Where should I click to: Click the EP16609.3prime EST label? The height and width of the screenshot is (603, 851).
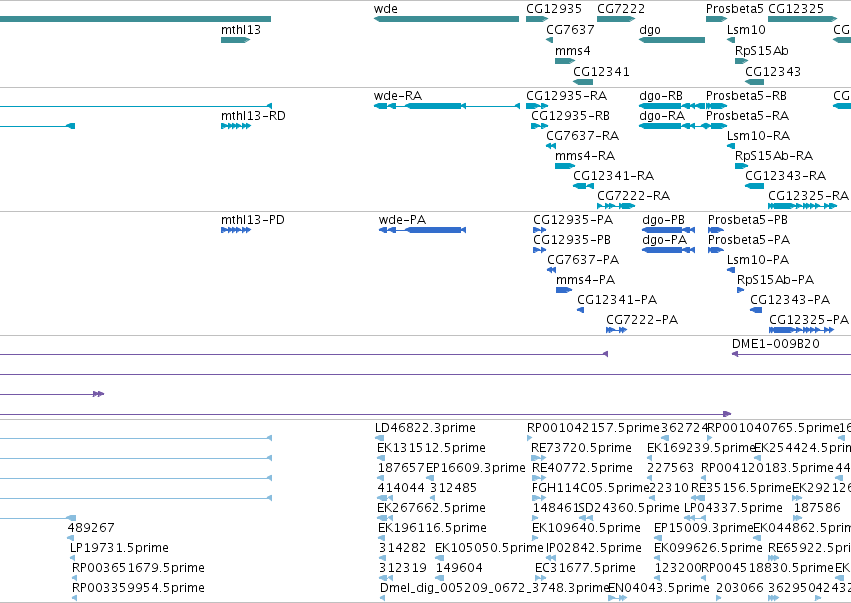[x=476, y=468]
